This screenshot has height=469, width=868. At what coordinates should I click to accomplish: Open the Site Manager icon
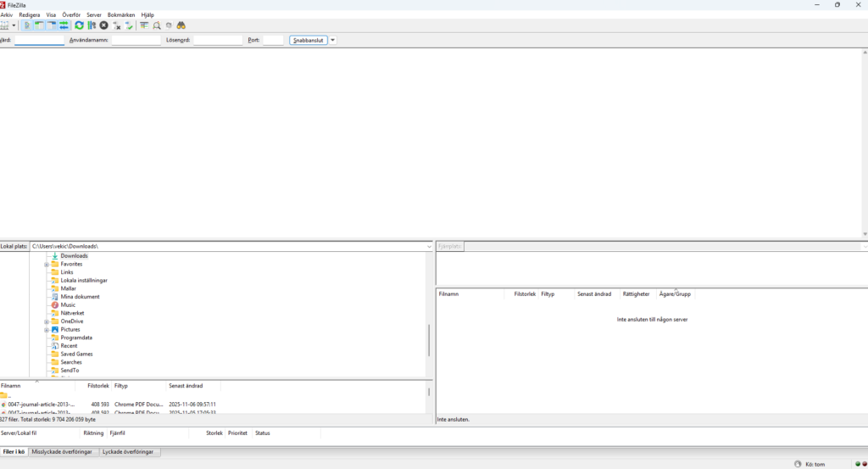click(5, 25)
